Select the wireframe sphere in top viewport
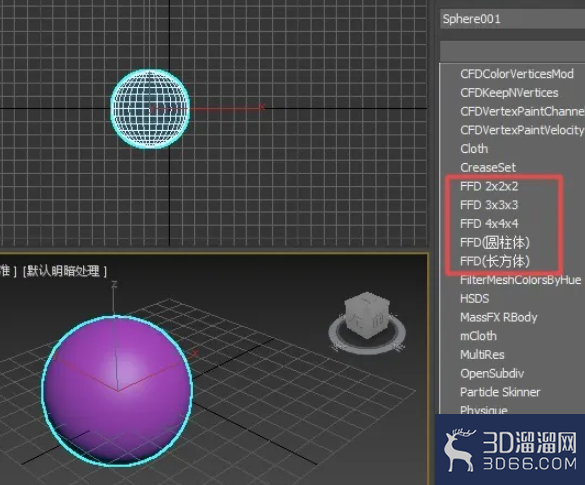 coord(150,109)
